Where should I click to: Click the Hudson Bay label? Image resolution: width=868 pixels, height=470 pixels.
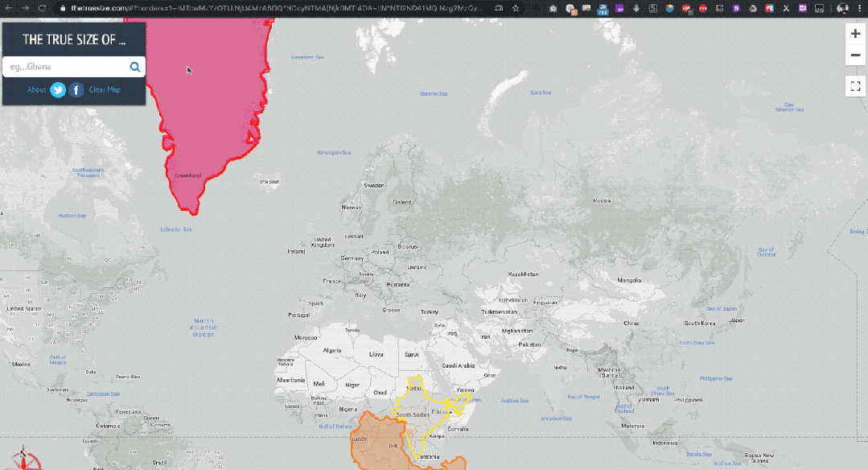point(72,216)
